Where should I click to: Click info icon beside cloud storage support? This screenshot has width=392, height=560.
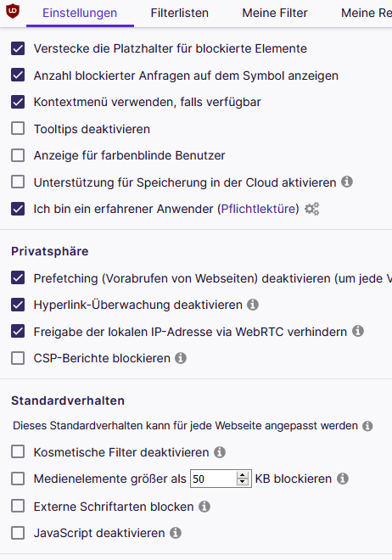[x=347, y=182]
